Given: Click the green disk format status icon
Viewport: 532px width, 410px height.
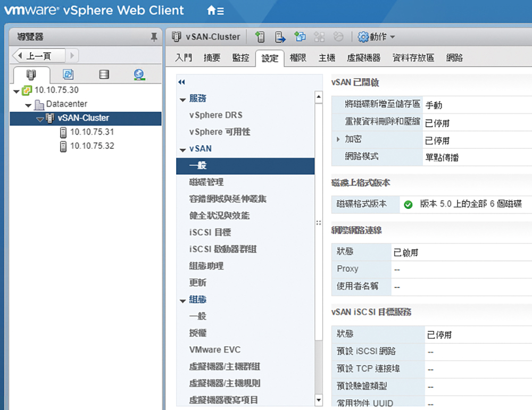Looking at the screenshot, I should pyautogui.click(x=408, y=205).
